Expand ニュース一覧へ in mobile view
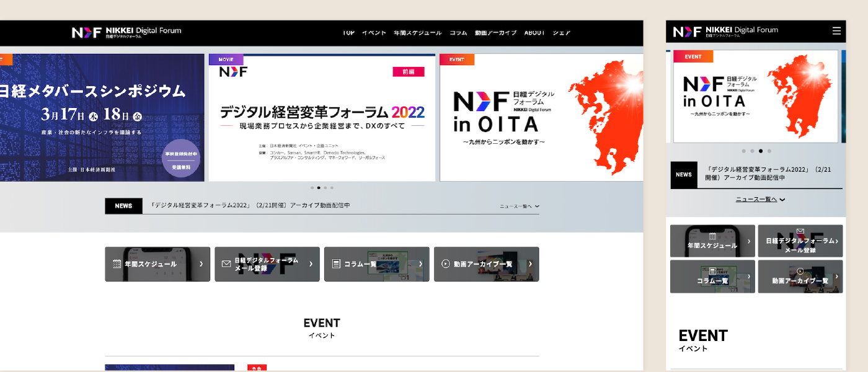 pyautogui.click(x=760, y=199)
